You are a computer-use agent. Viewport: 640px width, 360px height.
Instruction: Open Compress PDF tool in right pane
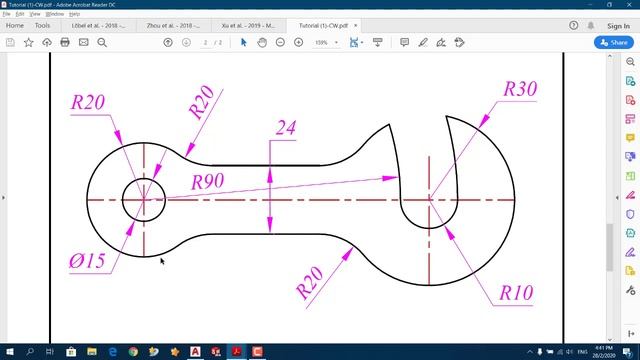(x=630, y=233)
